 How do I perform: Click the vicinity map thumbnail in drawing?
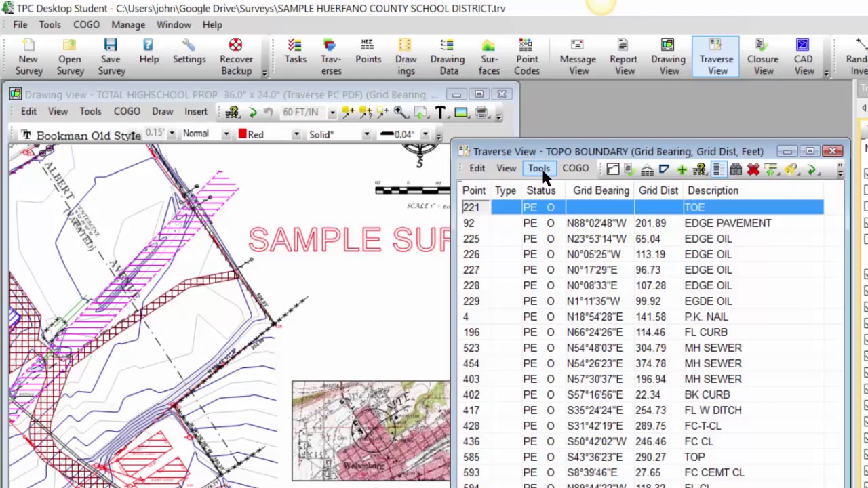tap(371, 430)
